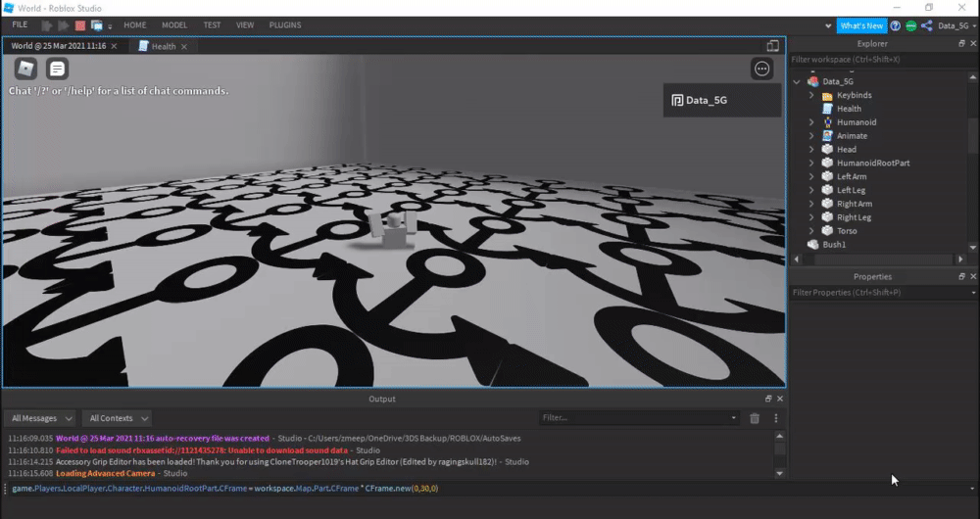
Task: Close the World document tab
Action: pyautogui.click(x=114, y=46)
